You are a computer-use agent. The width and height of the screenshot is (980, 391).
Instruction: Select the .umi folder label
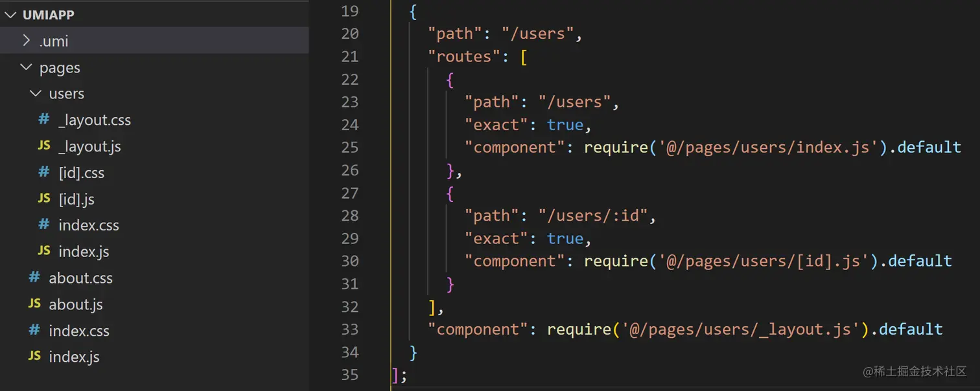coord(54,41)
